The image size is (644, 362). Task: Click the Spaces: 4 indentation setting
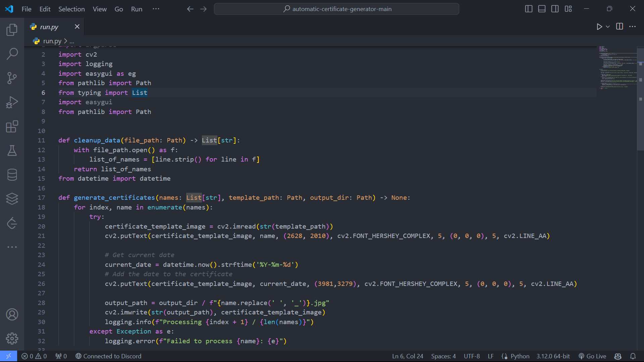coord(443,356)
